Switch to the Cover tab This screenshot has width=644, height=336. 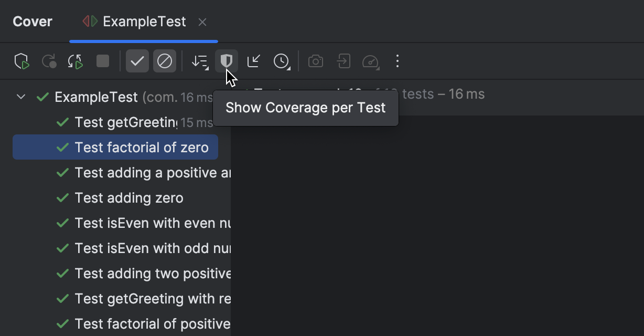[x=32, y=21]
